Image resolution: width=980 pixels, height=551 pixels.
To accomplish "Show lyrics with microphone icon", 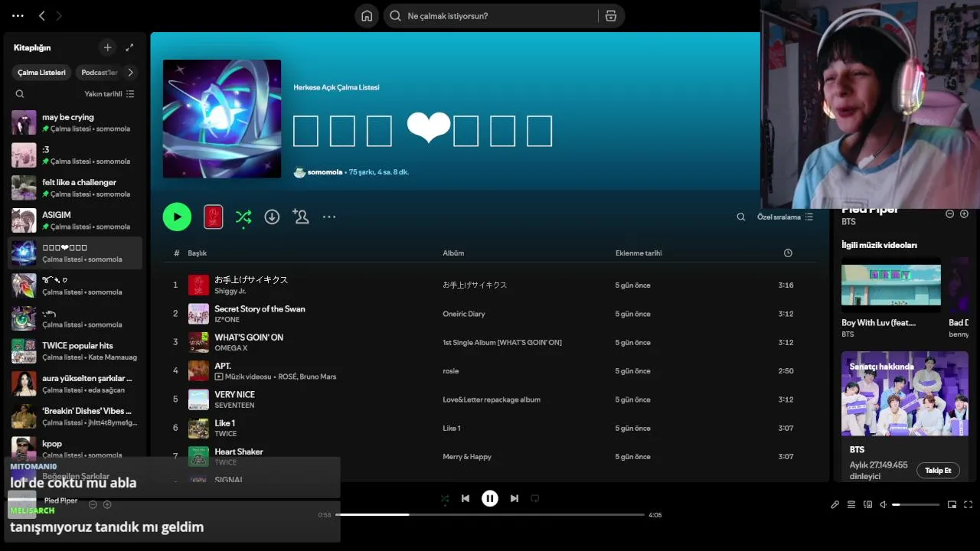I will tap(835, 504).
